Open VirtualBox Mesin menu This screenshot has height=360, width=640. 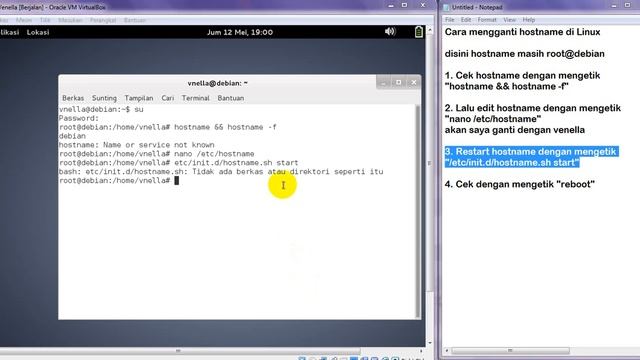pyautogui.click(x=24, y=20)
